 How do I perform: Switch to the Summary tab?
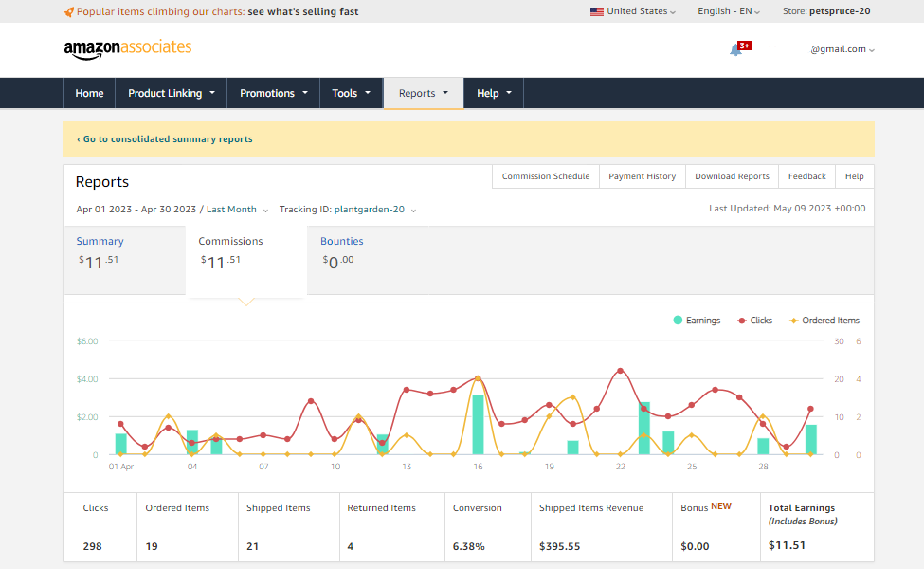(124, 260)
